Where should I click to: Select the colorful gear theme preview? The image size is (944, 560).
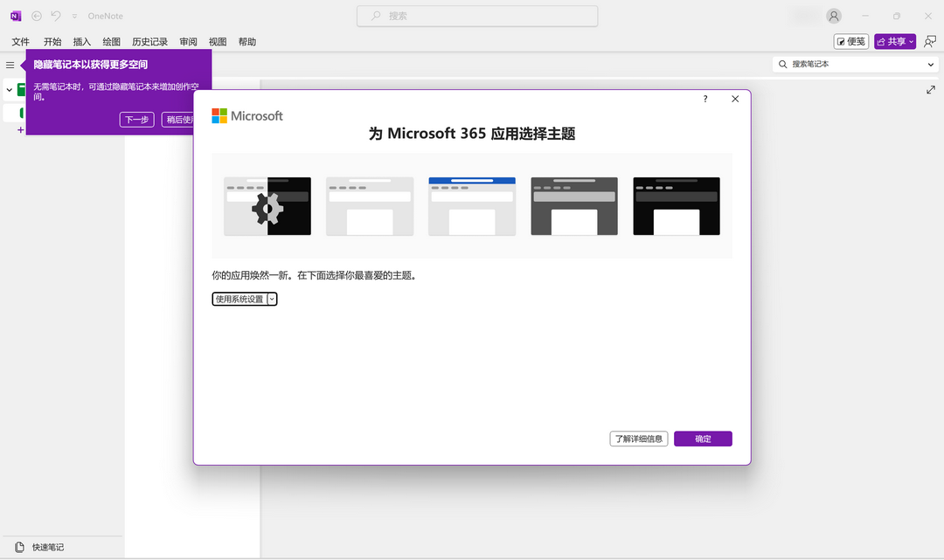[x=267, y=206]
